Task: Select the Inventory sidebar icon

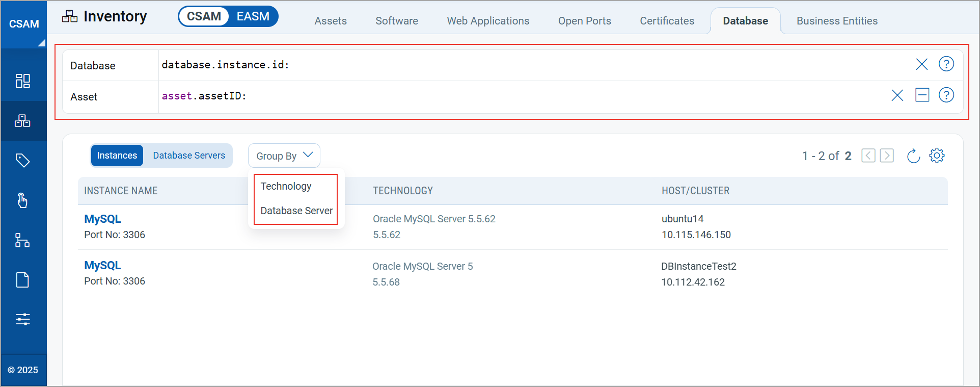Action: [x=23, y=121]
